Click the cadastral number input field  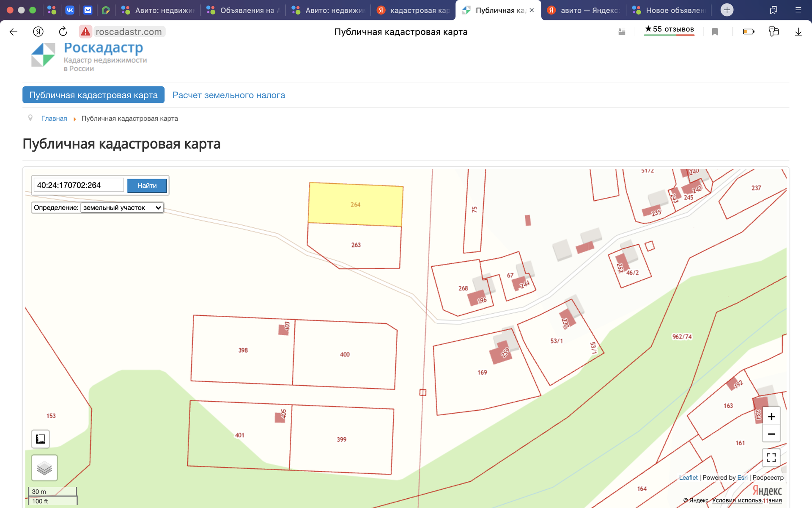[x=79, y=185]
